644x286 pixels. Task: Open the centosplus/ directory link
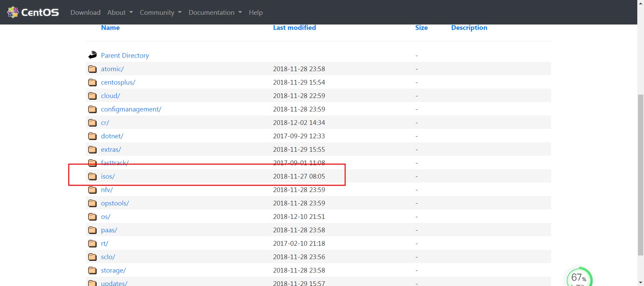click(118, 82)
